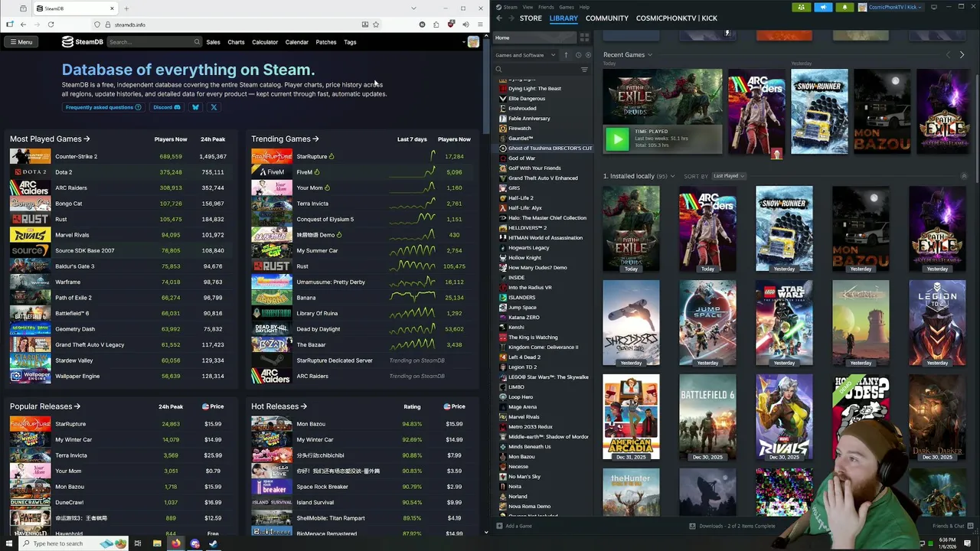Open Steam announcements megaphone button
Viewport: 980px width, 551px height.
(x=823, y=7)
